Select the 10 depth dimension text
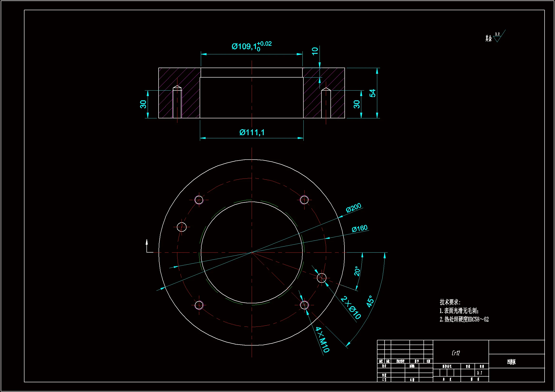Image resolution: width=555 pixels, height=392 pixels. [315, 51]
